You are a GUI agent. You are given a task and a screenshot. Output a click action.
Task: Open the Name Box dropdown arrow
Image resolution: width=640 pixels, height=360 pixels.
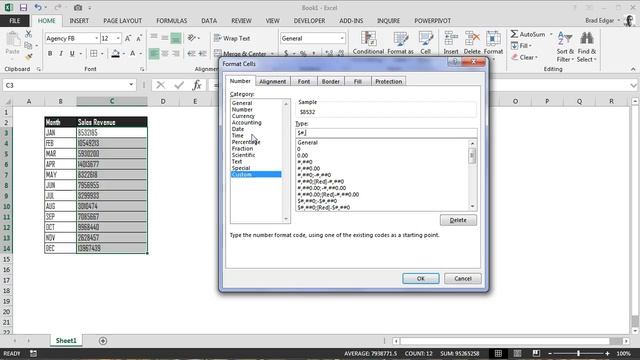131,85
